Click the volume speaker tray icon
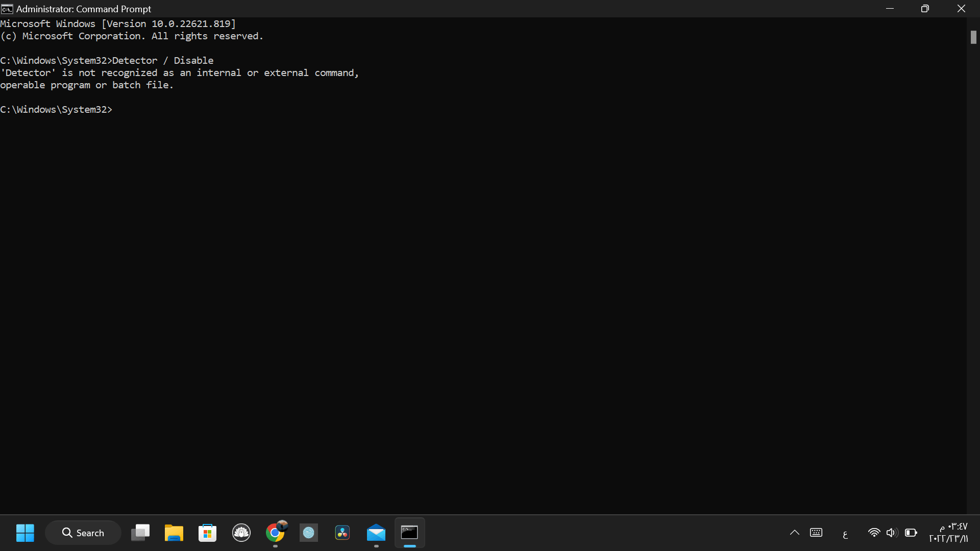 (892, 533)
